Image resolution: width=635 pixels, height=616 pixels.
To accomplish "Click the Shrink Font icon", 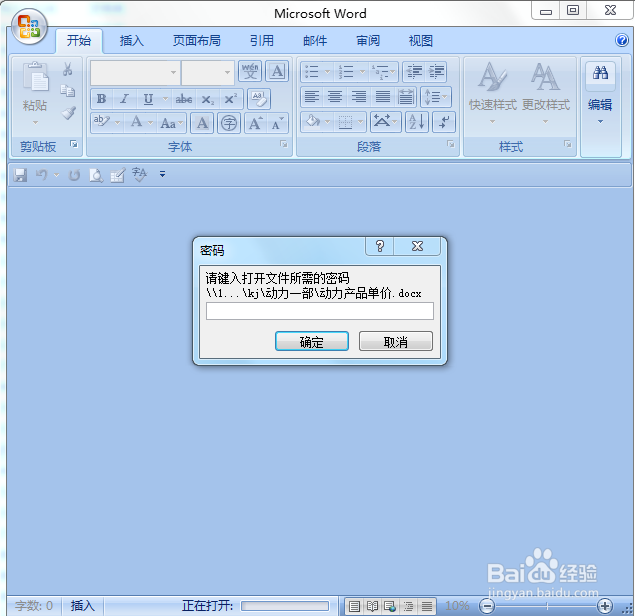I will click(277, 123).
